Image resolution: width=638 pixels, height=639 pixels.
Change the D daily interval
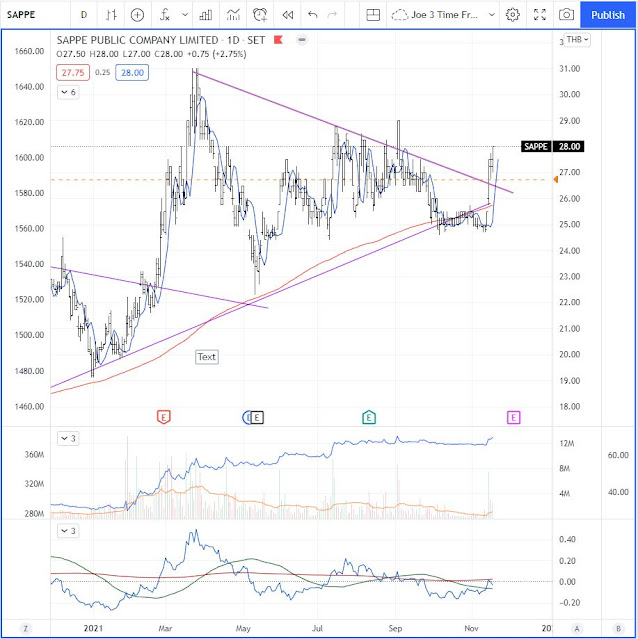click(x=84, y=15)
